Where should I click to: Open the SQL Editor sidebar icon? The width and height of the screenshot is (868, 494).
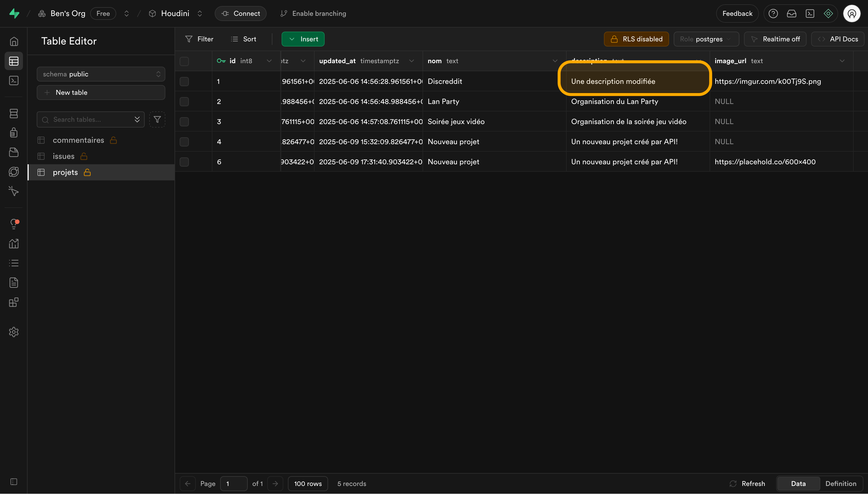coord(13,80)
